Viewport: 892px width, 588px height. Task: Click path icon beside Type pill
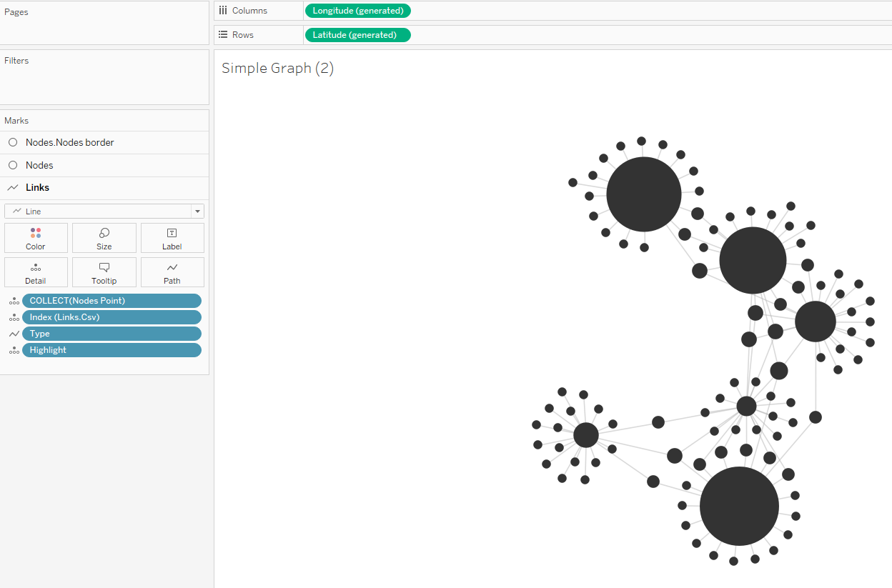[x=14, y=334]
